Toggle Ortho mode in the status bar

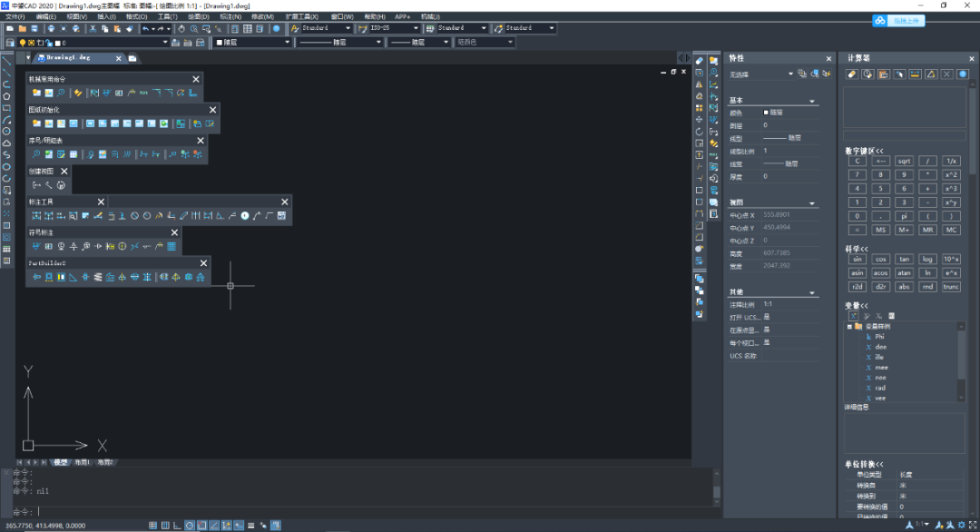click(177, 526)
